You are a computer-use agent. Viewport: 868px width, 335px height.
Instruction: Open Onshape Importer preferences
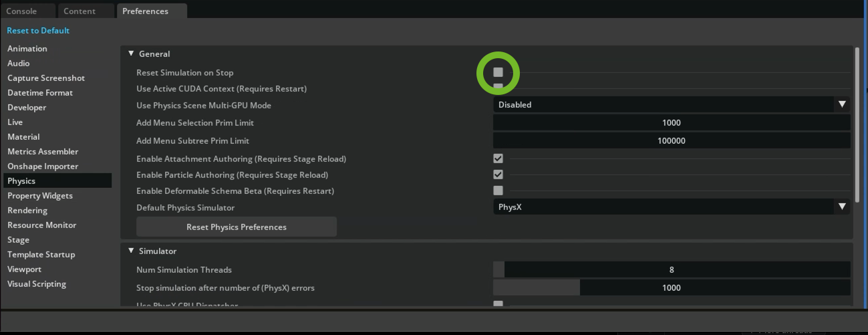click(x=43, y=166)
